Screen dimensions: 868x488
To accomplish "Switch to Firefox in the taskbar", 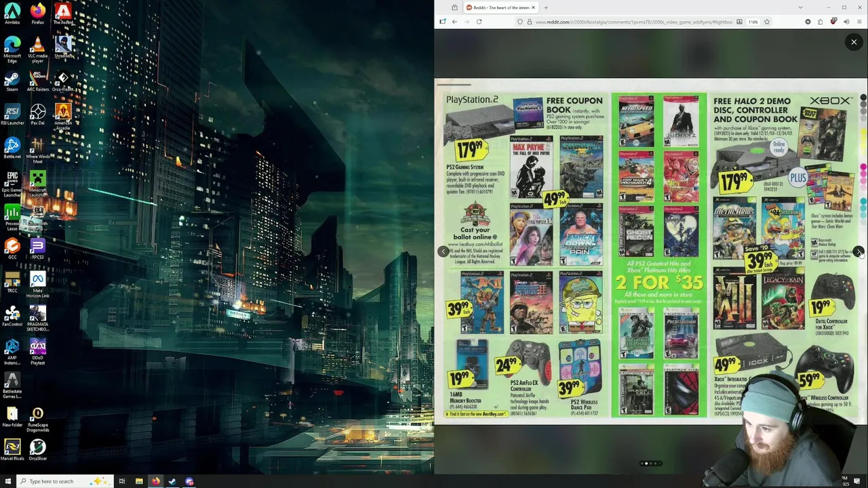I will coord(155,481).
